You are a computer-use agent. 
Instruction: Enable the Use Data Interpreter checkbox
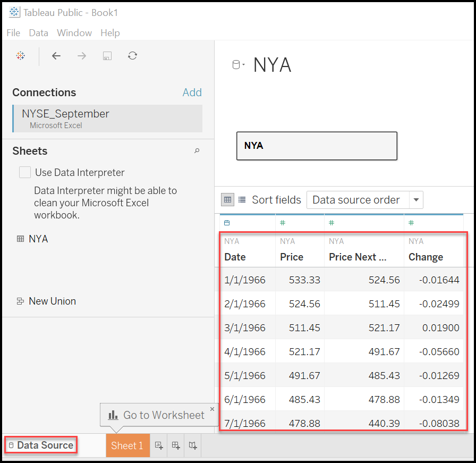point(24,172)
